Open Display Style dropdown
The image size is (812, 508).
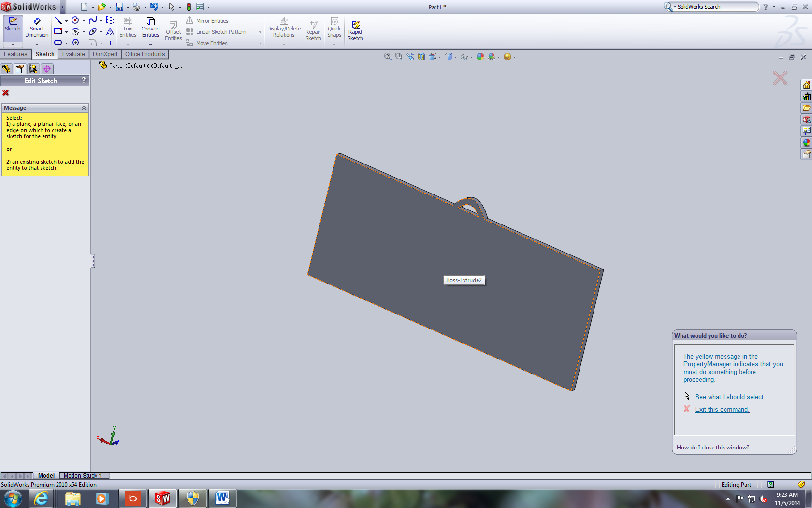pyautogui.click(x=455, y=57)
